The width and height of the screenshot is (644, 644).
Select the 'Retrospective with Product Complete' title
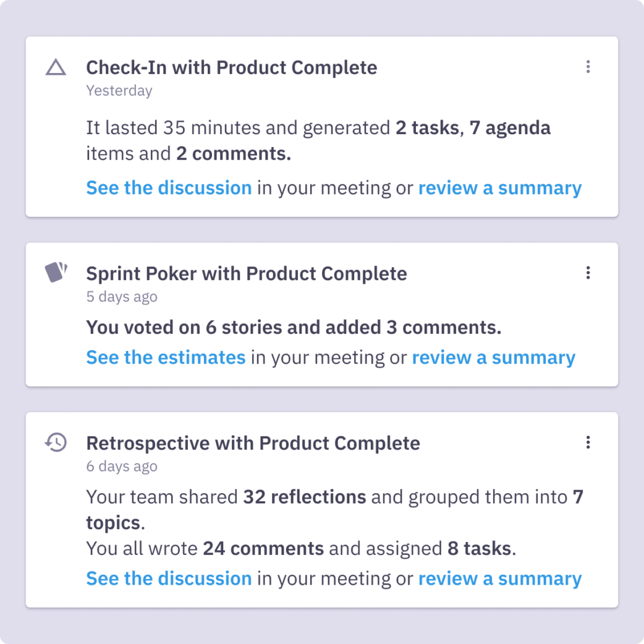pyautogui.click(x=253, y=443)
